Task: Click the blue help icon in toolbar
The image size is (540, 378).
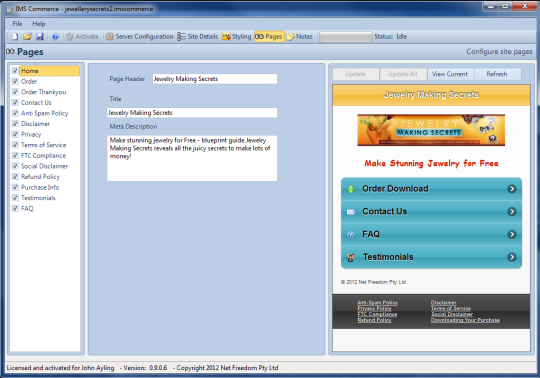Action: pyautogui.click(x=55, y=36)
